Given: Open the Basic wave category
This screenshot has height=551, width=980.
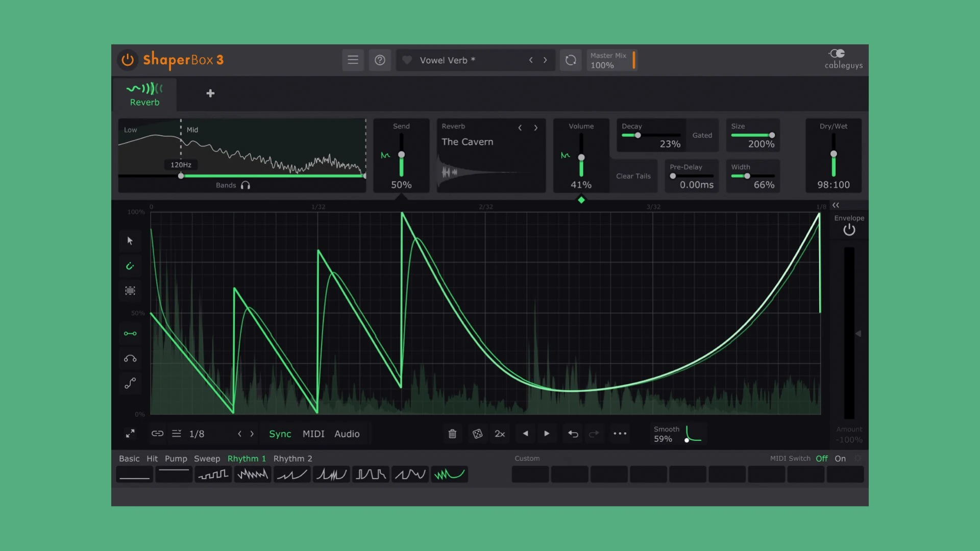Looking at the screenshot, I should click(x=129, y=459).
